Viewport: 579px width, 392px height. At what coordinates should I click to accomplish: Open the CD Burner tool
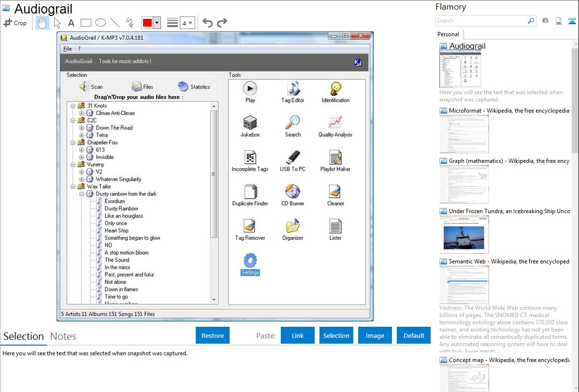[x=293, y=195]
